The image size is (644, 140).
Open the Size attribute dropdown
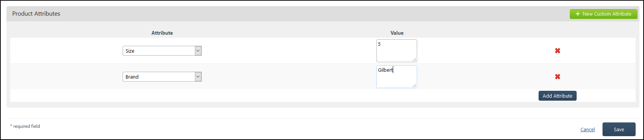162,51
